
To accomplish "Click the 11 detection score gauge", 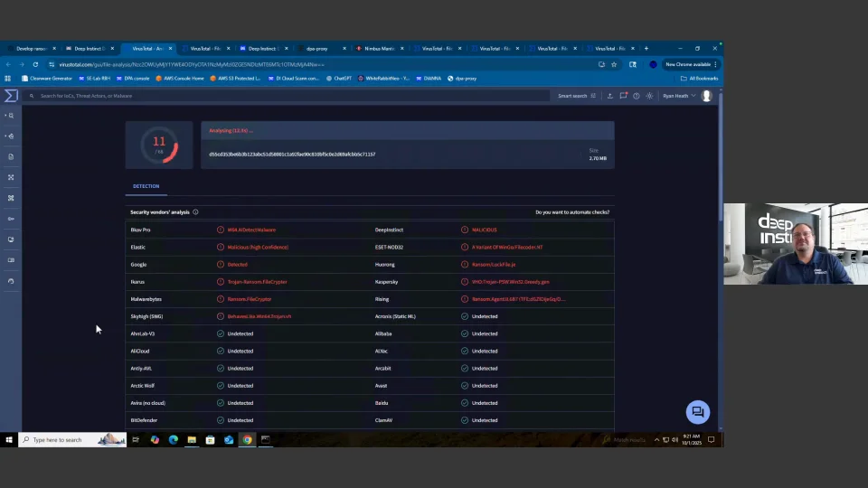I will tap(159, 145).
